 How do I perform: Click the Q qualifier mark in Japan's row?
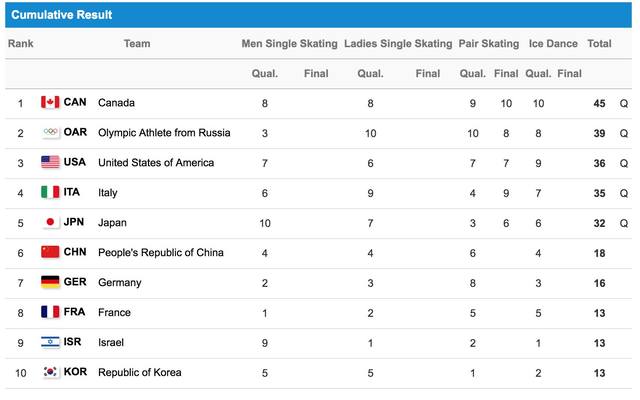tap(624, 223)
